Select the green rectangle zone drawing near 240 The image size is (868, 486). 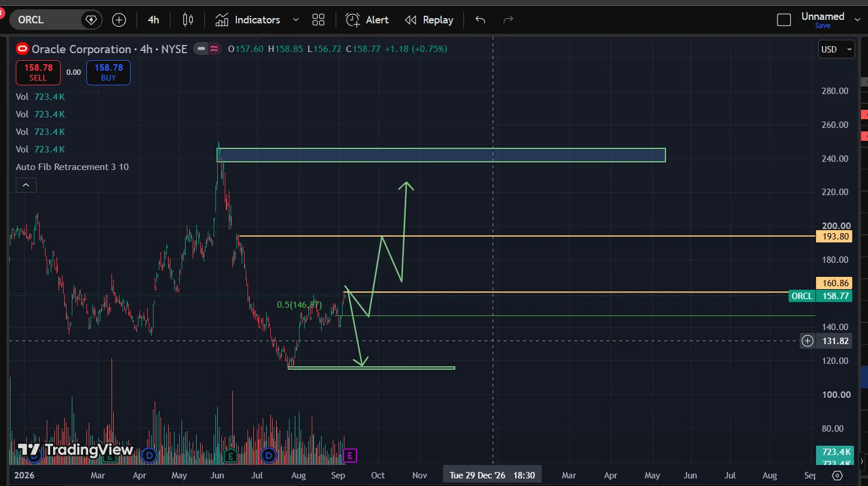pyautogui.click(x=441, y=155)
